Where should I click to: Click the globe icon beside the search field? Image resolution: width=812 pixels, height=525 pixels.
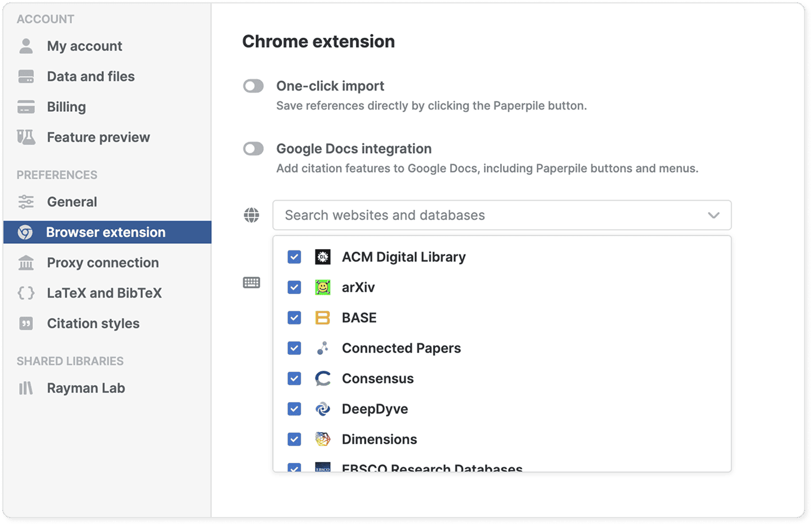[251, 215]
